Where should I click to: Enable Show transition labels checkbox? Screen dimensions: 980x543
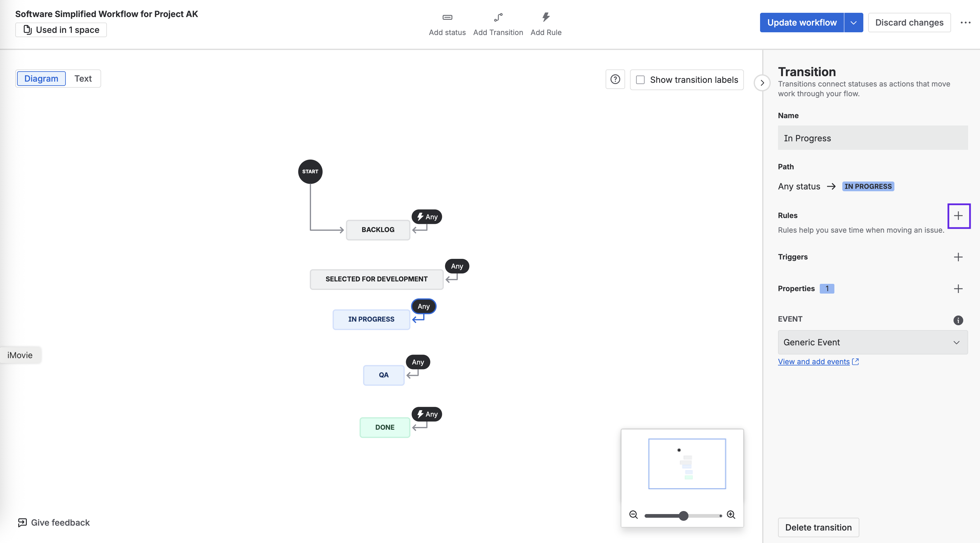640,80
